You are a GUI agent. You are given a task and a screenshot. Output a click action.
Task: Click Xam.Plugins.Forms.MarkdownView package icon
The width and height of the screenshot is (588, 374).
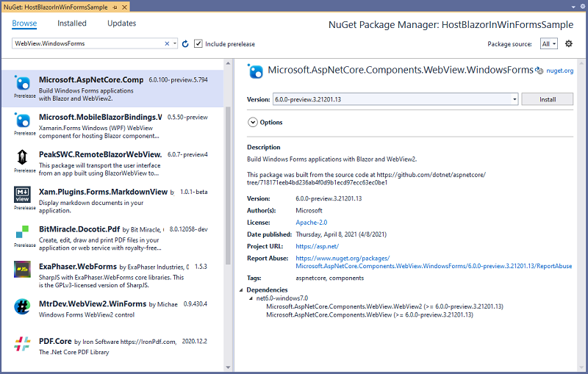coord(22,195)
